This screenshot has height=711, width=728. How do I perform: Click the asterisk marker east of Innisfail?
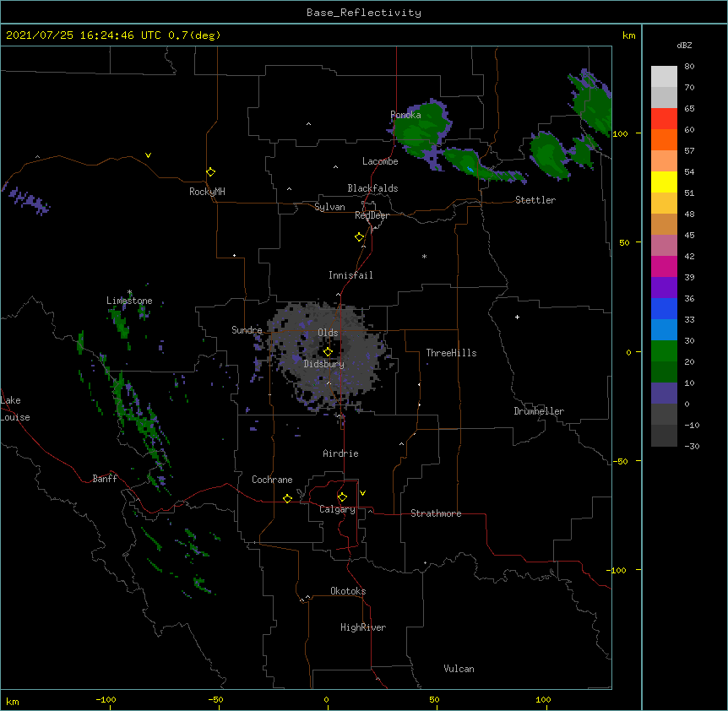click(x=424, y=256)
